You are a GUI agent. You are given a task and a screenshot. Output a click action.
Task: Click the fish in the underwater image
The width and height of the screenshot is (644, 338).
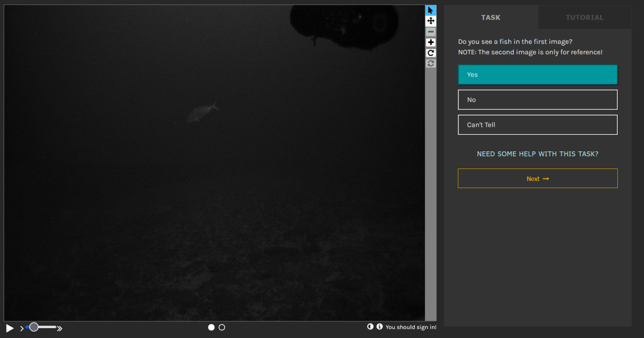click(203, 111)
